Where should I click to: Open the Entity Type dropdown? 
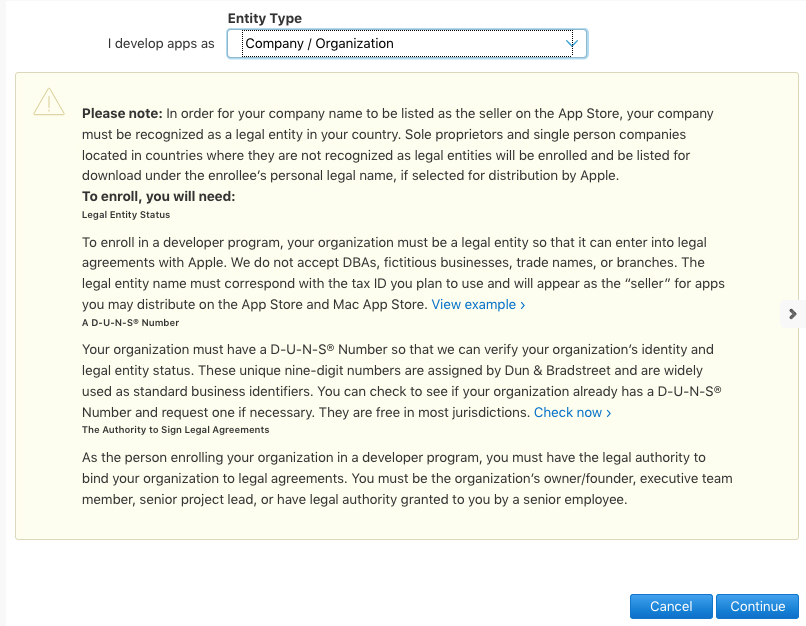pyautogui.click(x=407, y=44)
